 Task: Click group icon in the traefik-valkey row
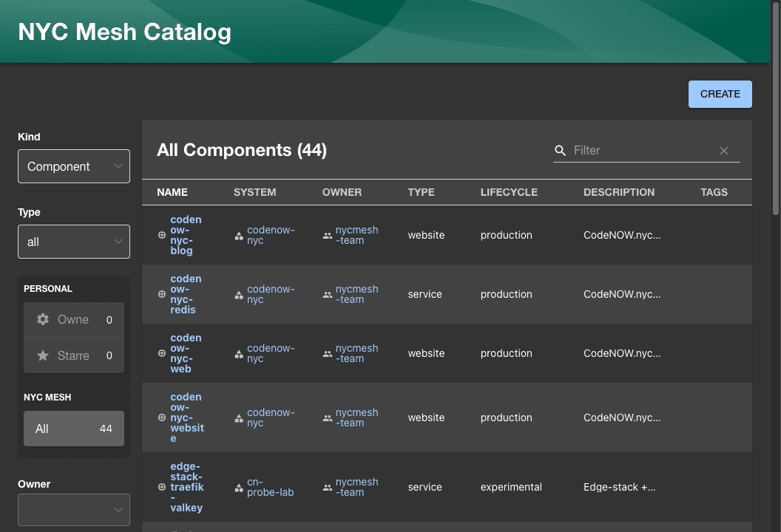tap(327, 488)
